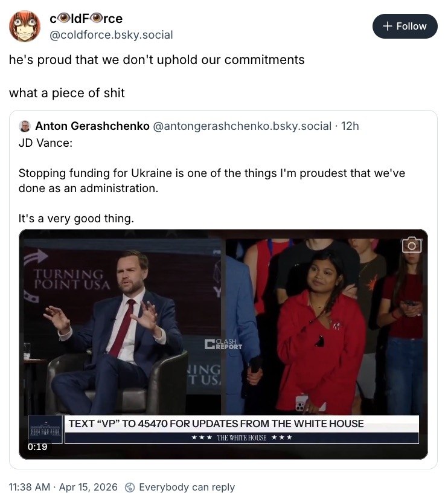
Task: Click the Clash Report watermark logo
Action: (223, 345)
